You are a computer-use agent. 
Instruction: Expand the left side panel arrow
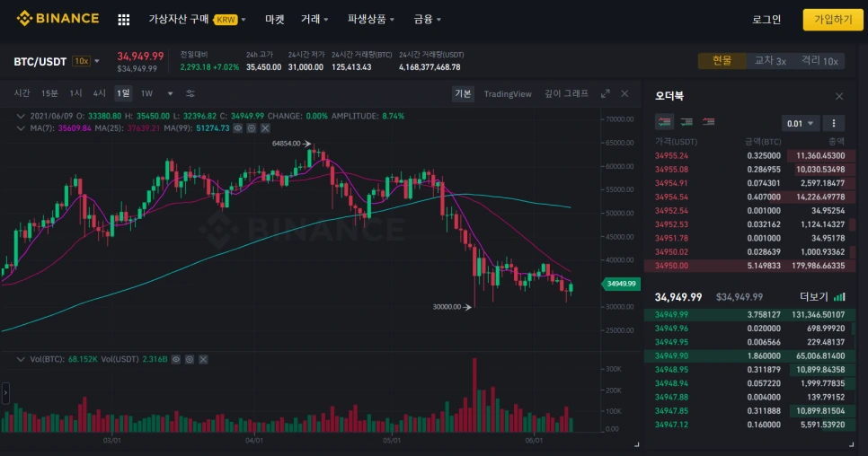(x=5, y=393)
